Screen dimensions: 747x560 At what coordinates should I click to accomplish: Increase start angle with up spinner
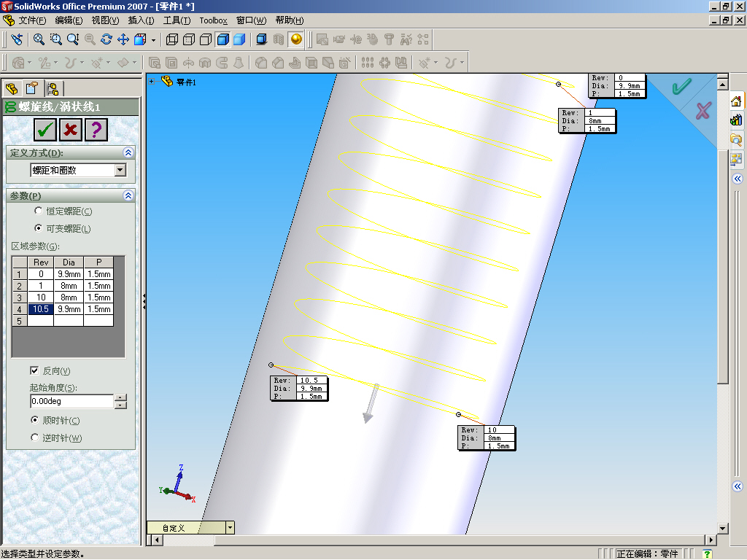[121, 397]
